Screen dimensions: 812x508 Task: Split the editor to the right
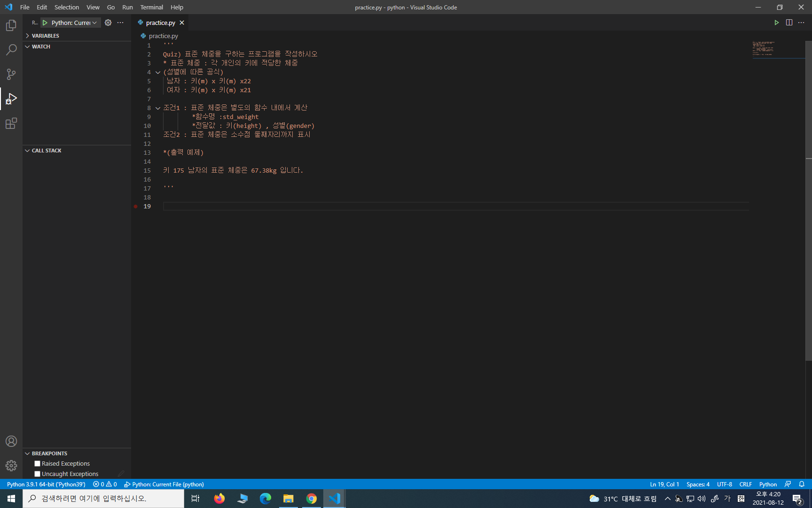(x=789, y=23)
